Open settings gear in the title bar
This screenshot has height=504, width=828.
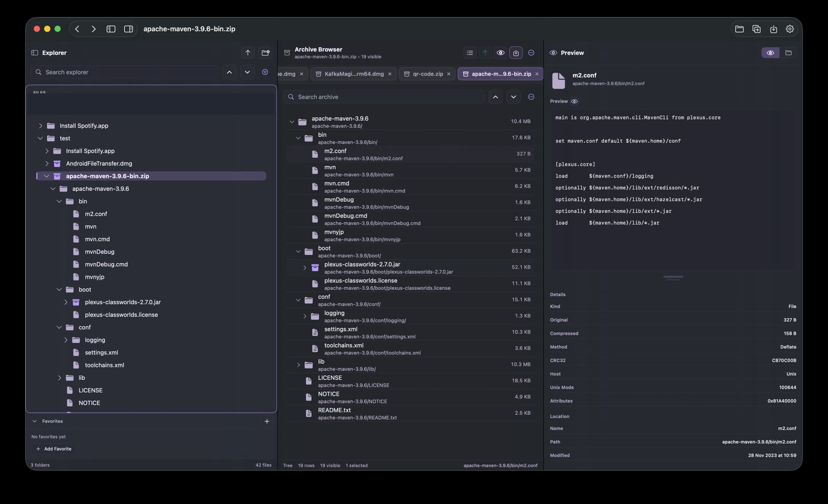(790, 29)
